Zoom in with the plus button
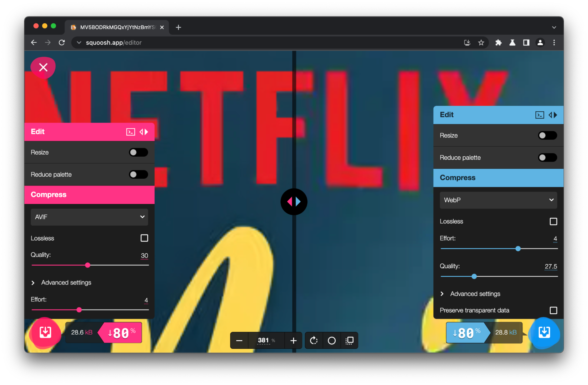This screenshot has height=385, width=588. [293, 341]
